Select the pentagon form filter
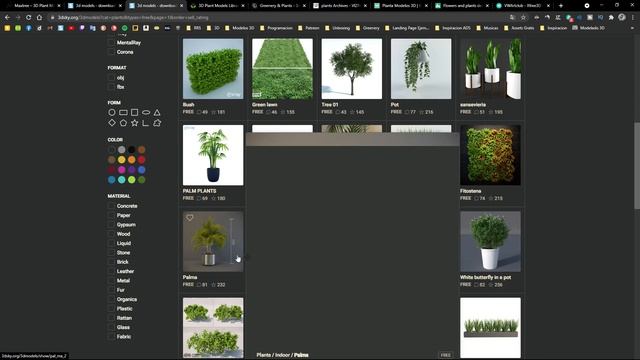Viewport: 640px width, 360px height. pyautogui.click(x=123, y=123)
